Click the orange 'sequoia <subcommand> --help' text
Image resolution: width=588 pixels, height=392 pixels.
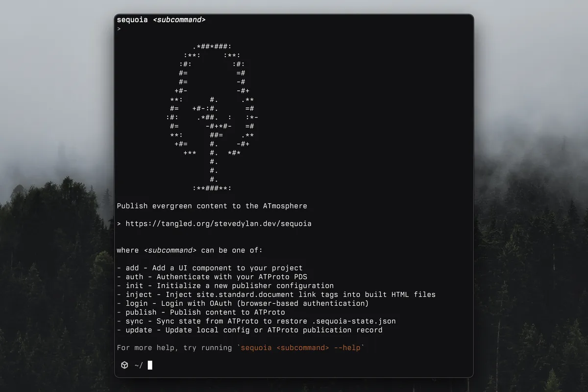click(301, 348)
